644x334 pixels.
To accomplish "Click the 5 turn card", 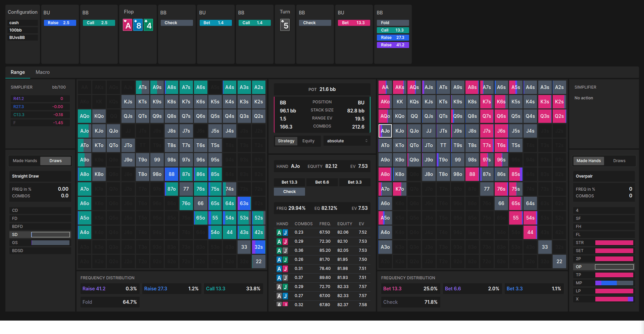I will [x=285, y=25].
